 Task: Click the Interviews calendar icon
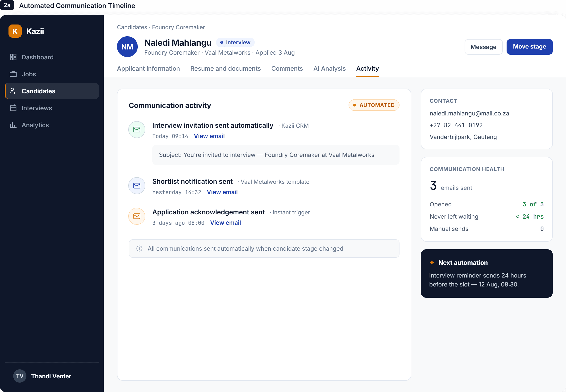(13, 108)
